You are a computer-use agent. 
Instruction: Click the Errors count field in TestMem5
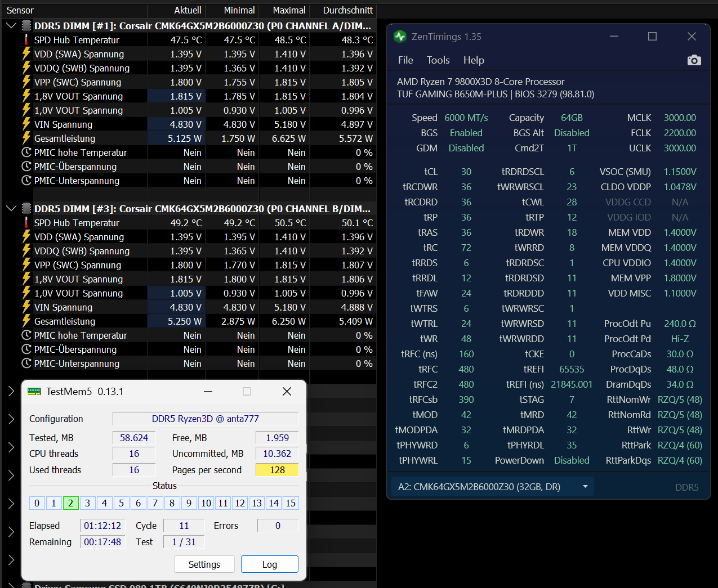point(278,526)
